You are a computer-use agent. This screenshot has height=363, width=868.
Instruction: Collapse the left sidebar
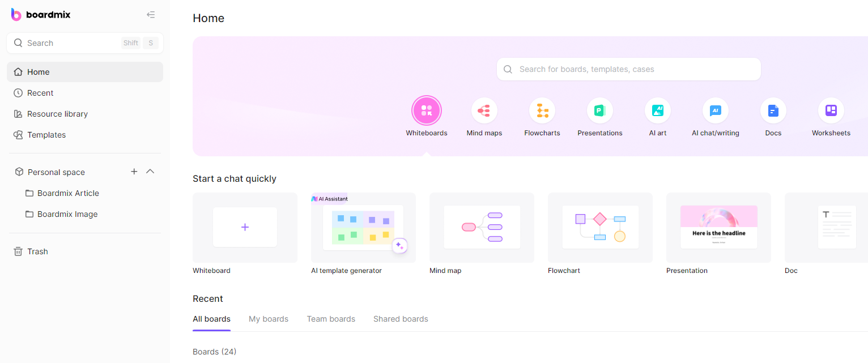tap(151, 14)
